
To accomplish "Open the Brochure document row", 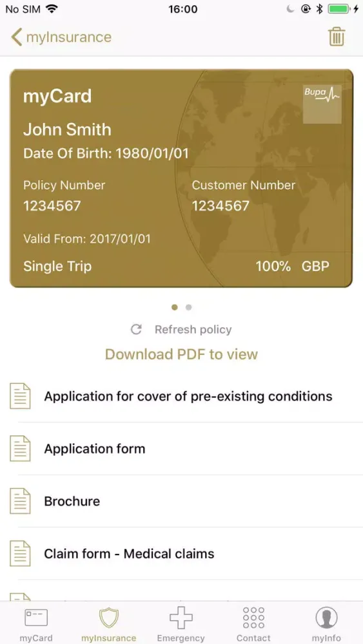I will 181,501.
